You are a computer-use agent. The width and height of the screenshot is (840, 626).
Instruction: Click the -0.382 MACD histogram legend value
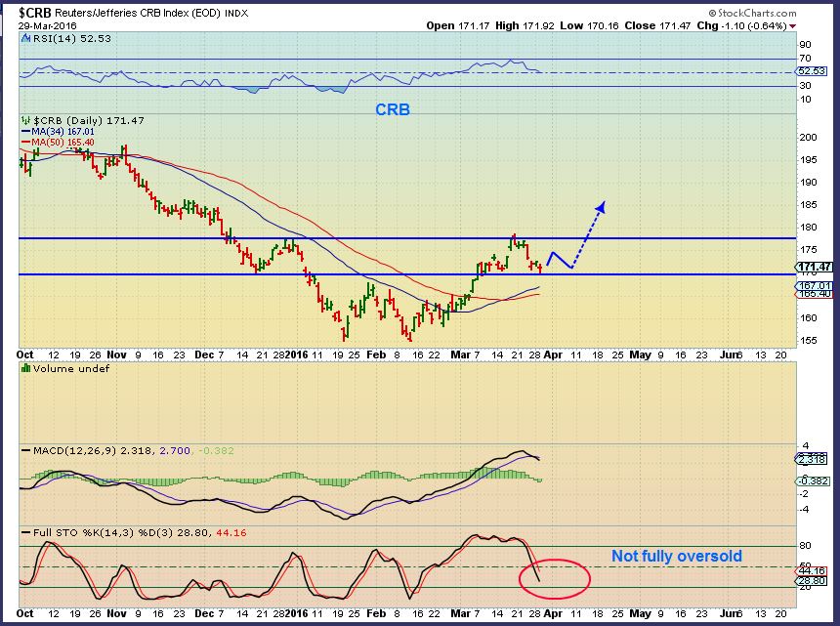pyautogui.click(x=216, y=450)
